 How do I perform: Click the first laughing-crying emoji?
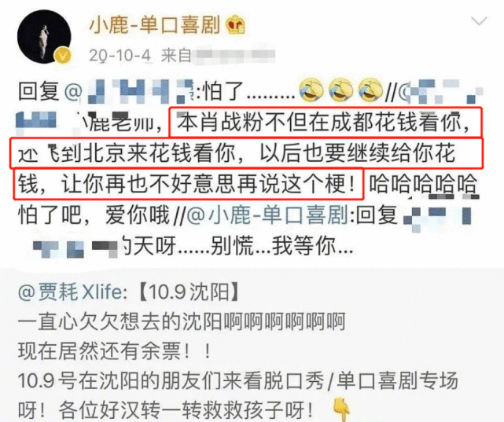(x=311, y=90)
